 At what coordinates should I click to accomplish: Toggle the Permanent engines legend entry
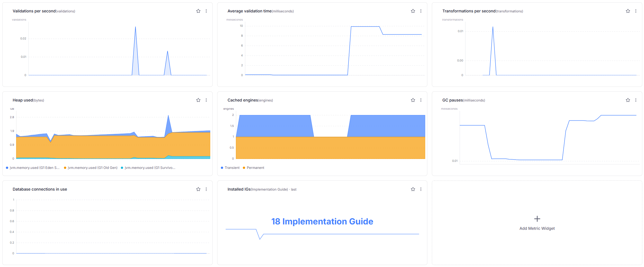pyautogui.click(x=254, y=168)
